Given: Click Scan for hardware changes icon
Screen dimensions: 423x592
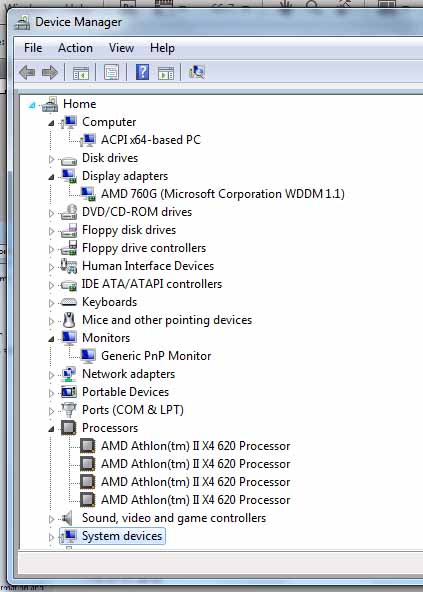Looking at the screenshot, I should 196,72.
